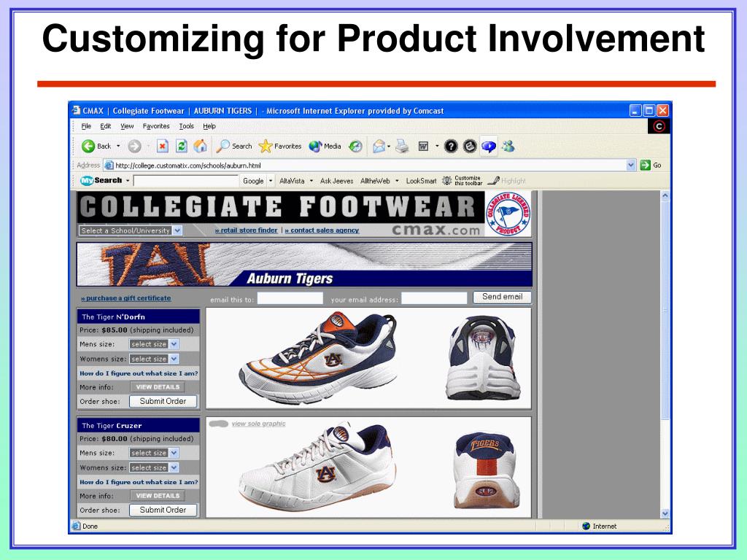Click in the 'your email address' field
Screen dimensions: 747x560
(x=434, y=298)
